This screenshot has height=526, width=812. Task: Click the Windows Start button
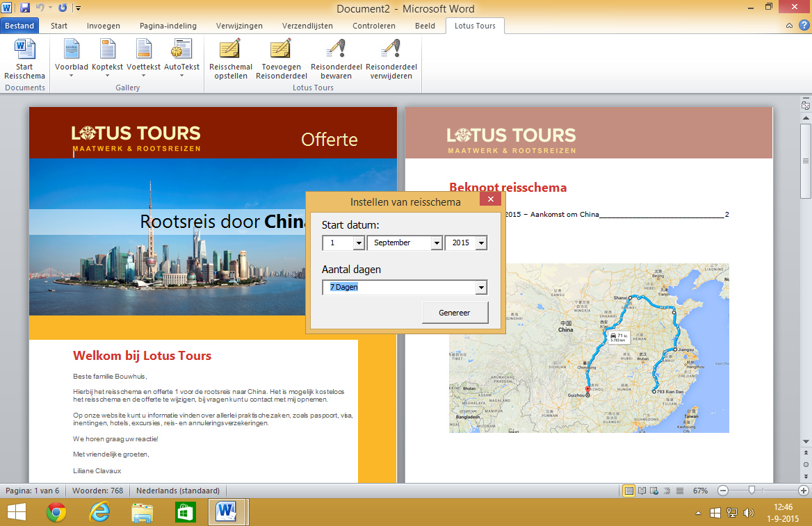[x=17, y=513]
